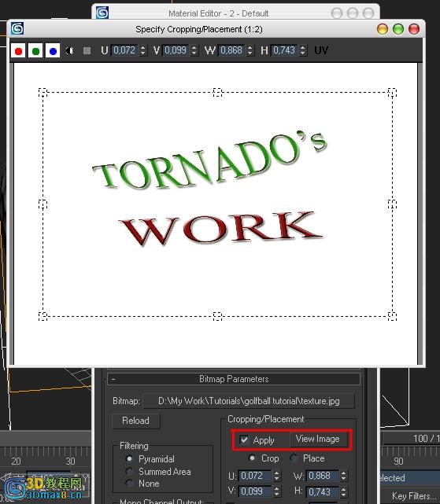Click the H field in Cropping/Placement group

[323, 491]
